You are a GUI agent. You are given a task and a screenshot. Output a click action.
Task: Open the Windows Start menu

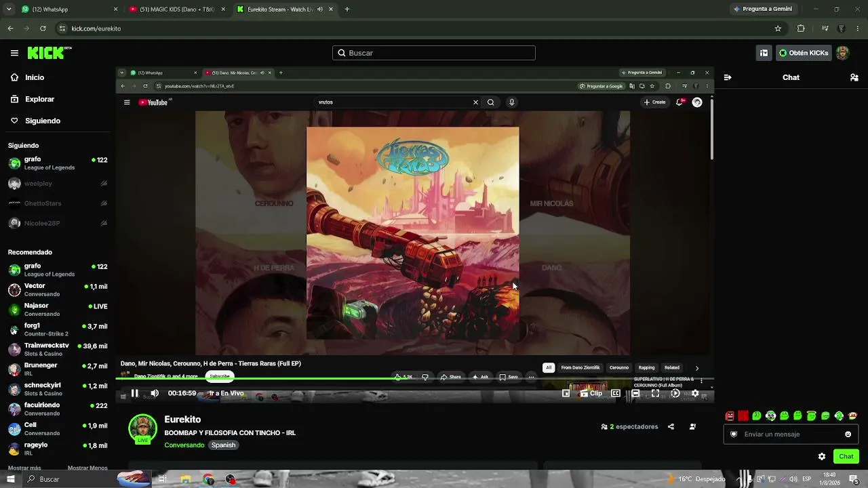(10, 479)
